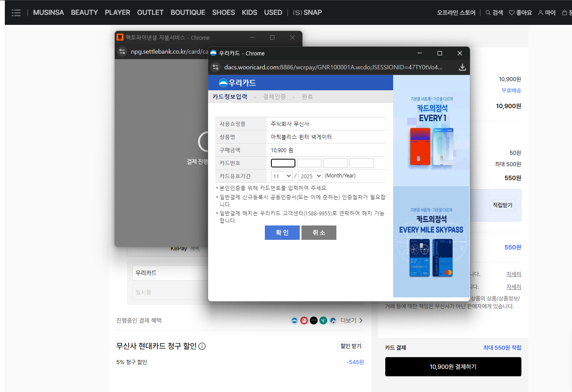
Task: Click the upper 자세히 link
Action: (x=514, y=274)
